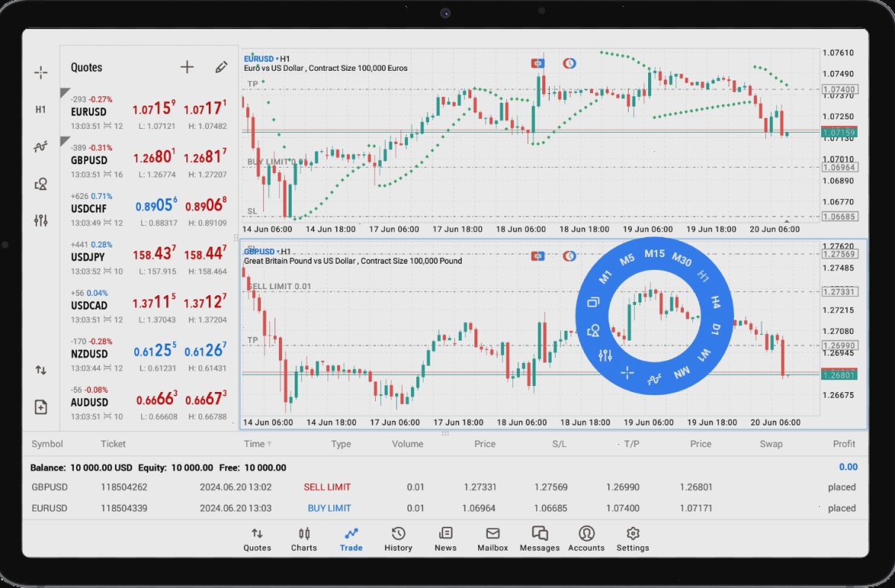This screenshot has height=588, width=895.
Task: Open the Settings tab
Action: click(x=632, y=539)
